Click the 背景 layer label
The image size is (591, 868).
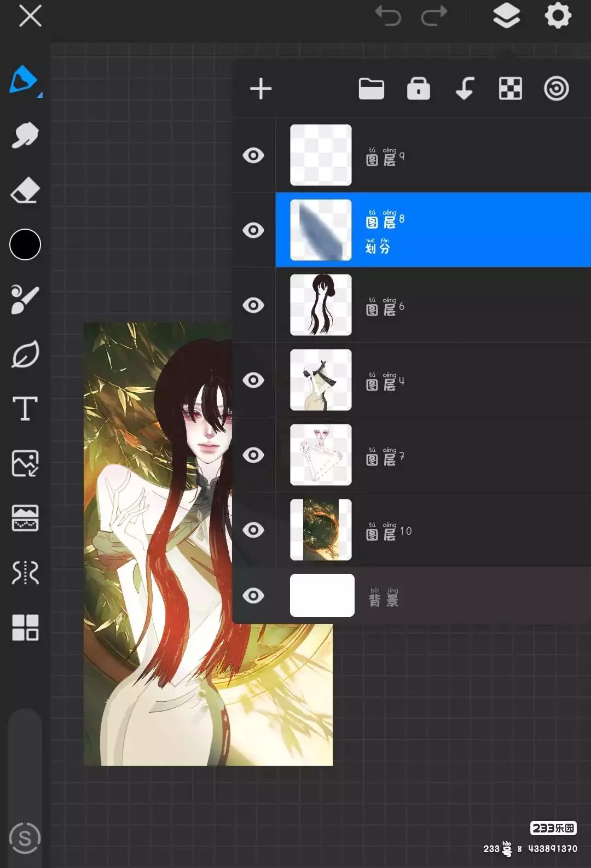(x=384, y=598)
